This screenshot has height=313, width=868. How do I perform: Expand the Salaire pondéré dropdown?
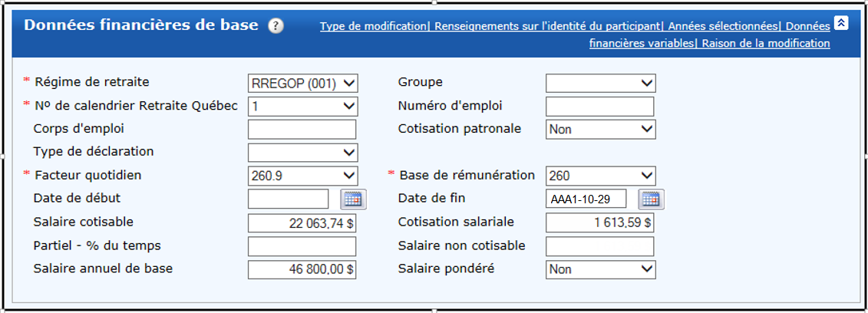(601, 269)
